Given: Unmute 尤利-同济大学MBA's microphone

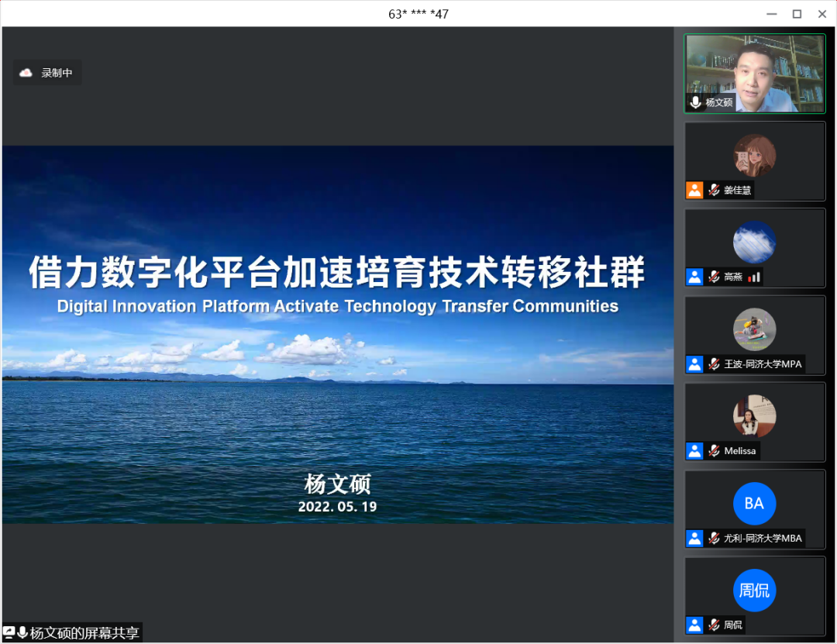Looking at the screenshot, I should 713,539.
